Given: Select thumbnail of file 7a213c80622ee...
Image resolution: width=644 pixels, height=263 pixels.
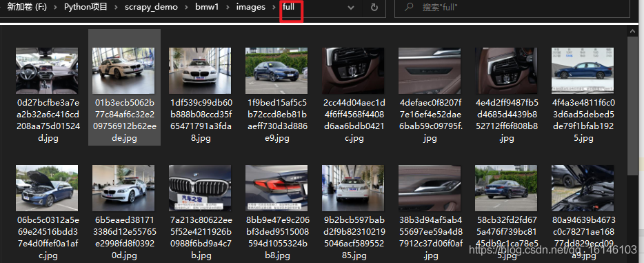Looking at the screenshot, I should click(x=200, y=188).
